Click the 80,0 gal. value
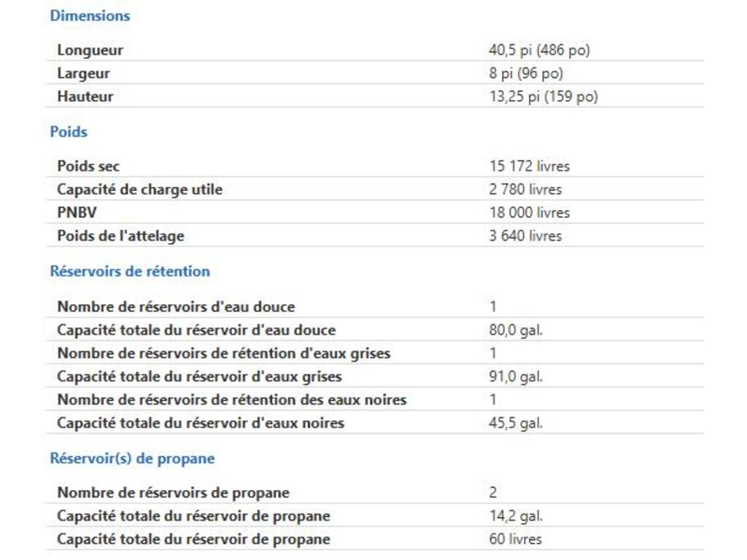The width and height of the screenshot is (747, 560). (x=516, y=330)
